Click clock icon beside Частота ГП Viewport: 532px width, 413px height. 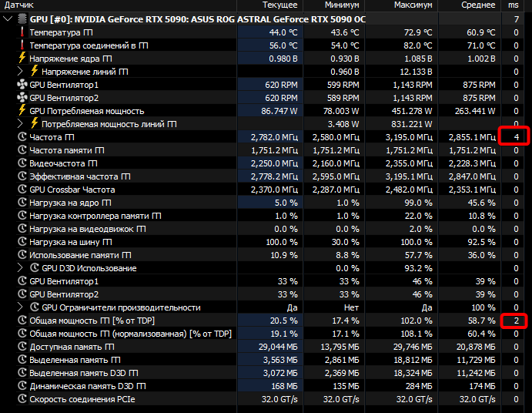tap(22, 137)
